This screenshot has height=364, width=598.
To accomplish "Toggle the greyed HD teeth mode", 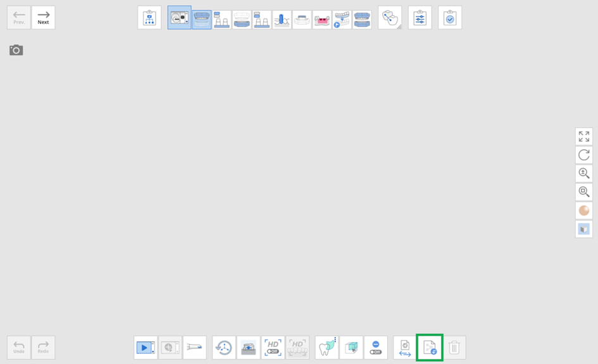I will click(297, 348).
